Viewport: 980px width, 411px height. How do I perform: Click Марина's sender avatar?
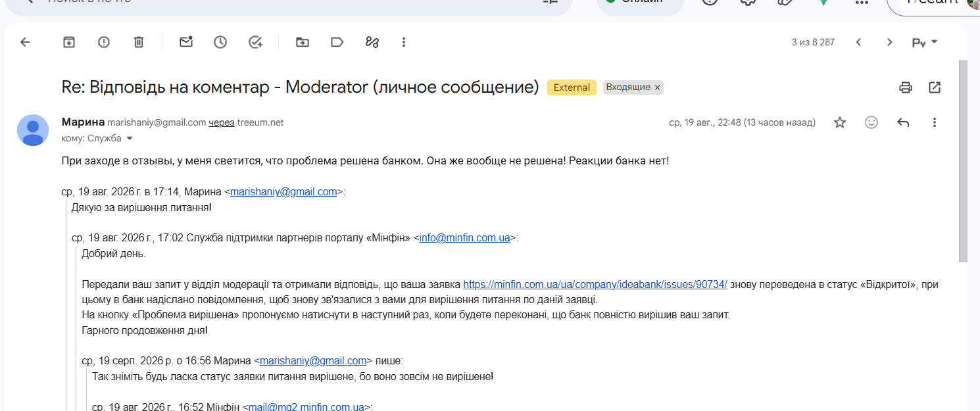point(33,130)
